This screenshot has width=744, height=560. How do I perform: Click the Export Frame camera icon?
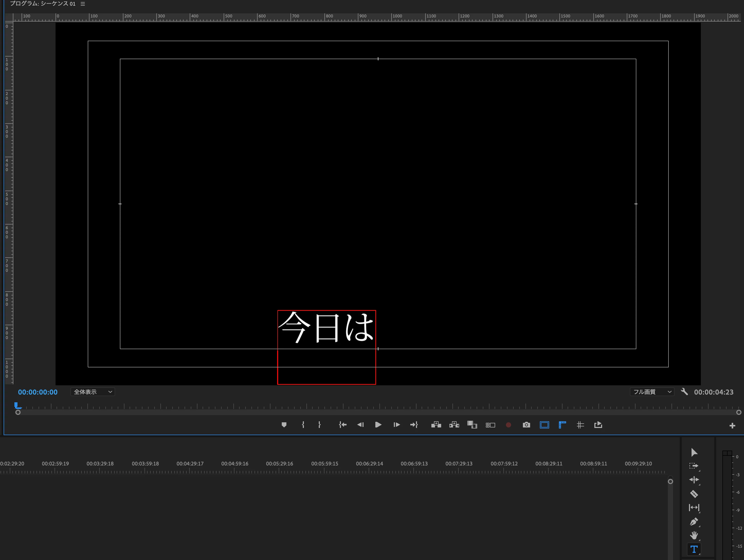pos(527,425)
